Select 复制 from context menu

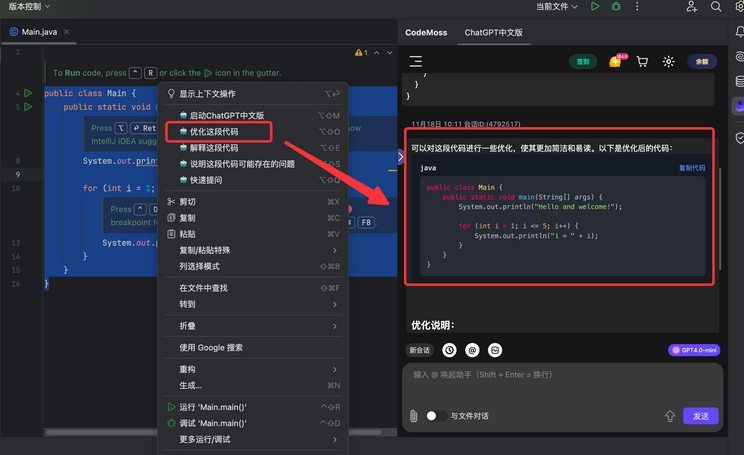click(253, 218)
